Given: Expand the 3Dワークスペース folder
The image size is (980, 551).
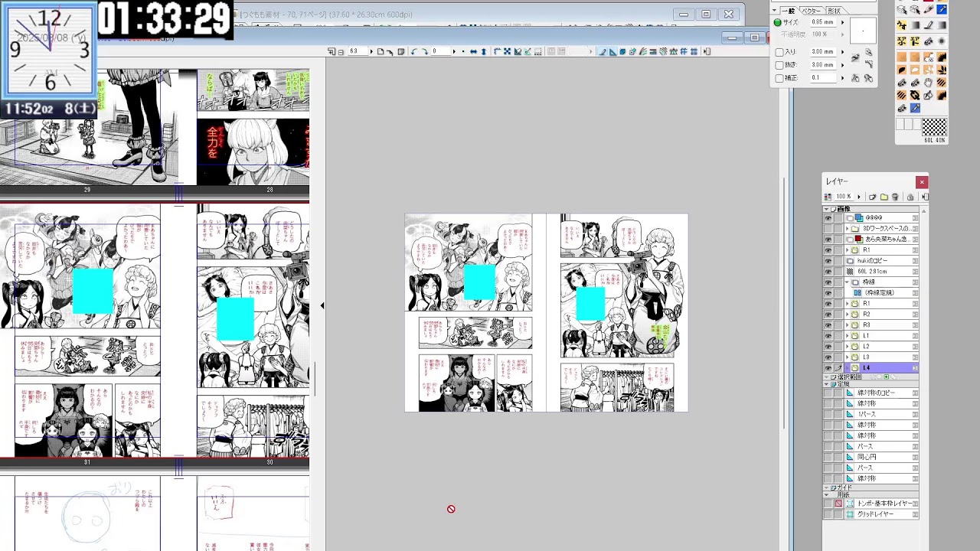Looking at the screenshot, I should click(x=847, y=229).
